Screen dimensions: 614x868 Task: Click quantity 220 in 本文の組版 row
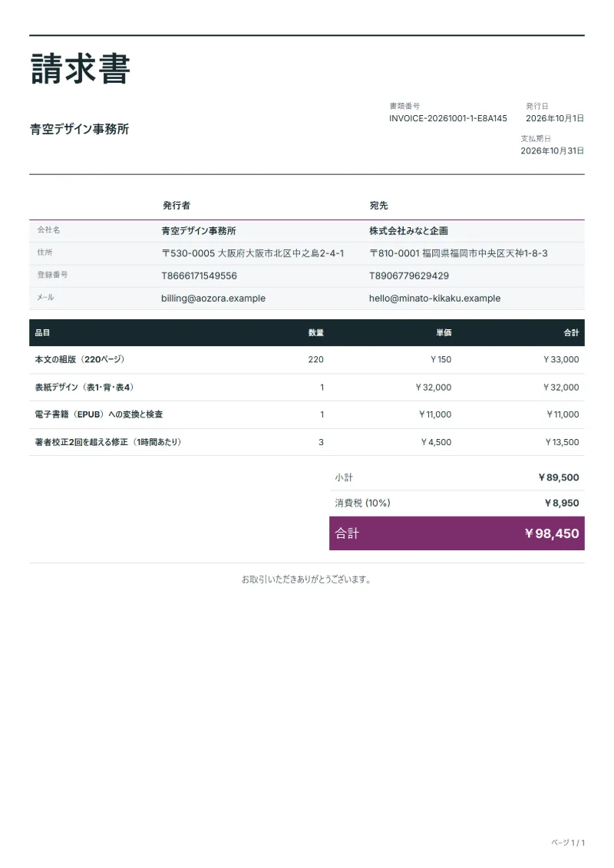pos(316,359)
